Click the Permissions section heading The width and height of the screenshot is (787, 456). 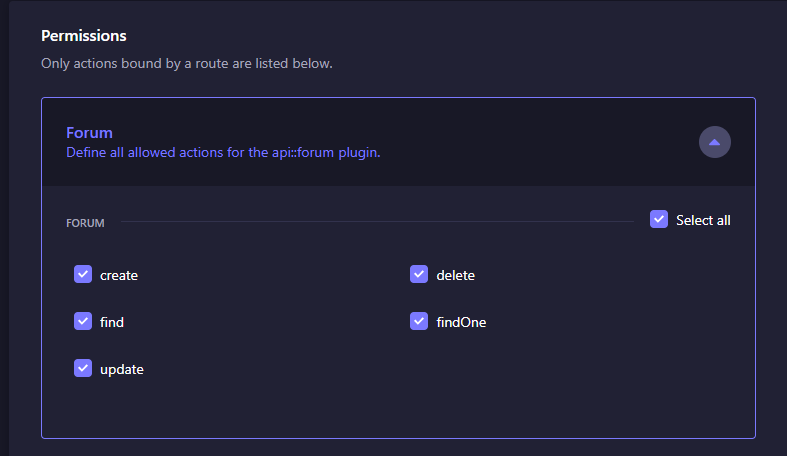tap(84, 36)
